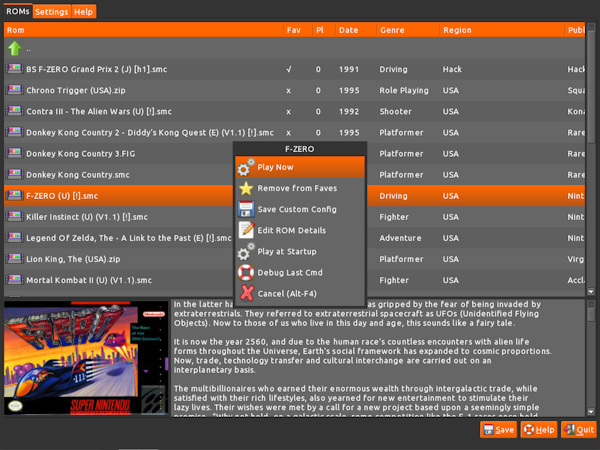
Task: Click the ROM icon beside Contra III
Action: [14, 111]
